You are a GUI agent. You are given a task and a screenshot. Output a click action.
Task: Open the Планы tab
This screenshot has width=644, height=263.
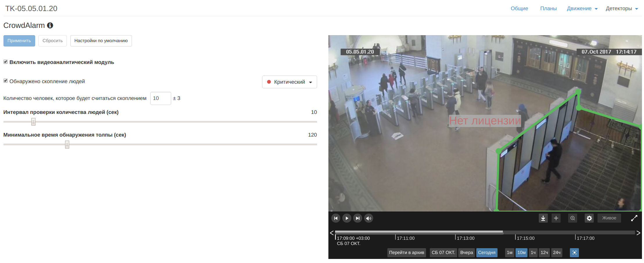(548, 8)
